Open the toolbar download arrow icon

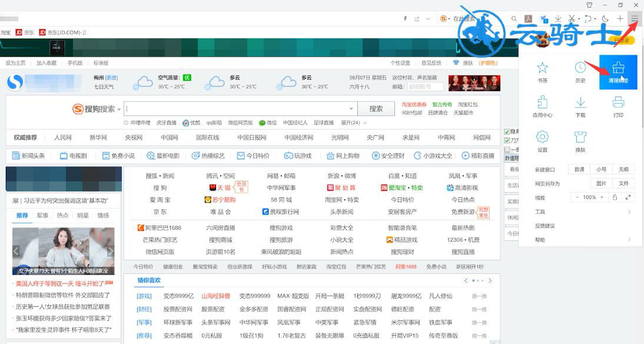[x=557, y=18]
